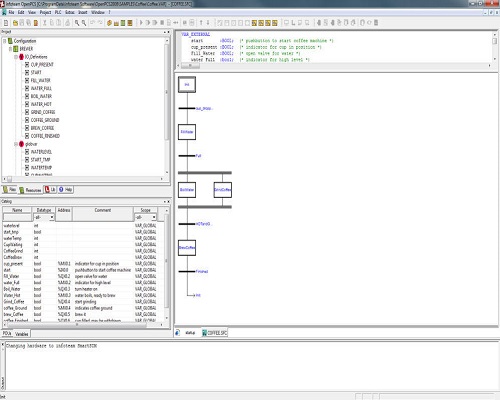Select the cup_present row in the catalog

pyautogui.click(x=80, y=264)
